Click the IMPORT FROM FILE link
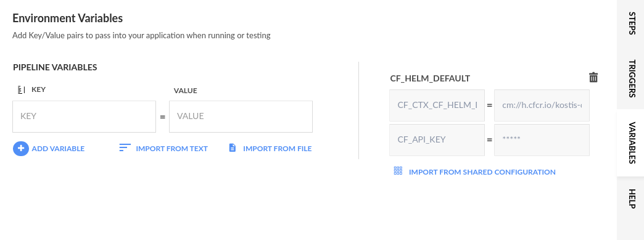Image resolution: width=644 pixels, height=240 pixels. coord(277,149)
